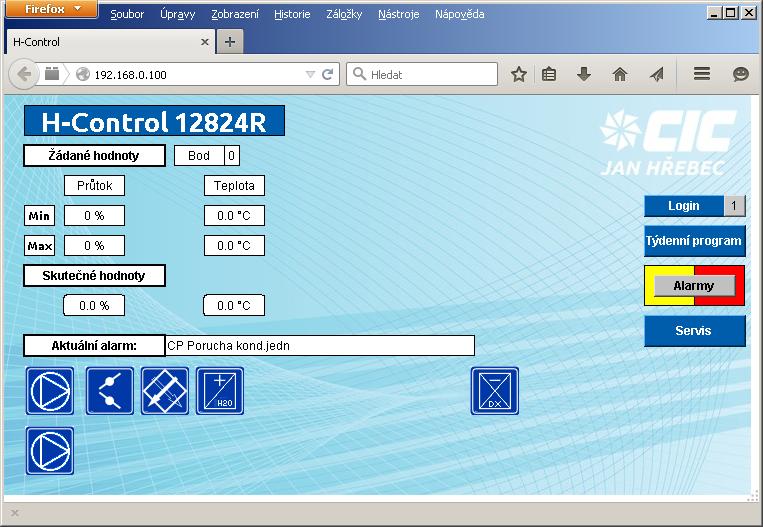Screen dimensions: 763x527
Task: Click the upper fan icon
Action: [50, 391]
